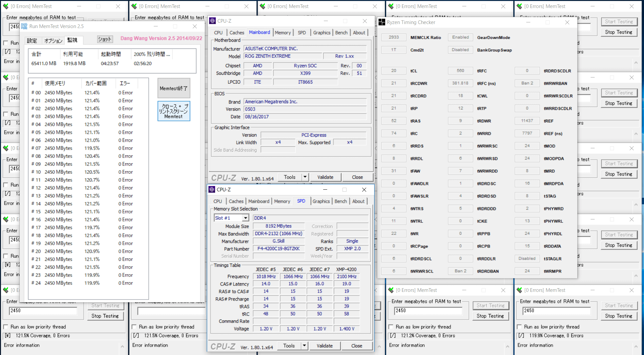The width and height of the screenshot is (644, 355).
Task: Open the Memory tab in the upper CPU-Z window
Action: pyautogui.click(x=283, y=32)
